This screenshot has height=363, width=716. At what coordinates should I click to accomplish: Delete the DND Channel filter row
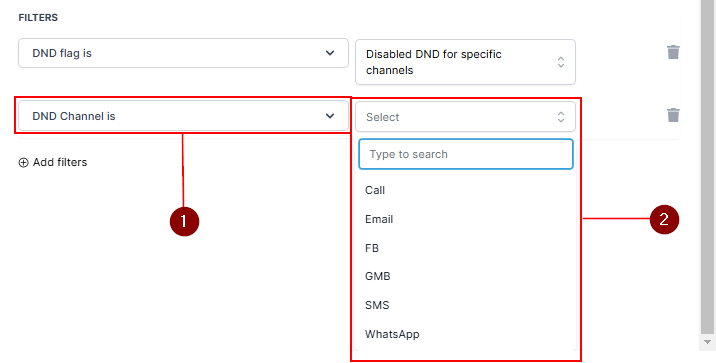tap(673, 115)
